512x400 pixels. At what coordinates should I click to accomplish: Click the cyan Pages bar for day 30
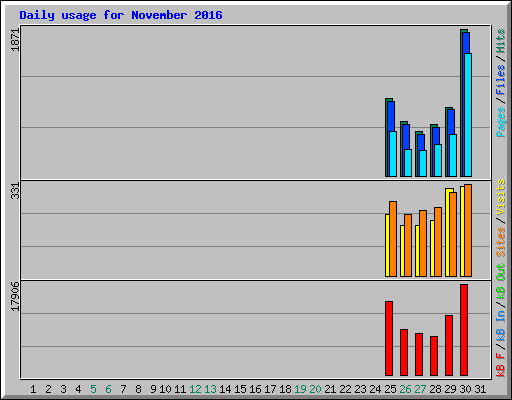[x=468, y=115]
